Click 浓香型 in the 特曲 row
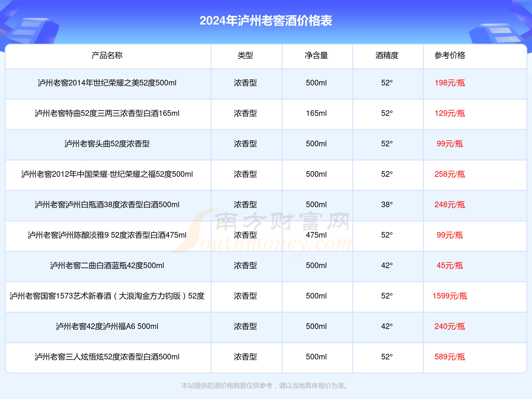The width and height of the screenshot is (532, 399). tap(245, 113)
